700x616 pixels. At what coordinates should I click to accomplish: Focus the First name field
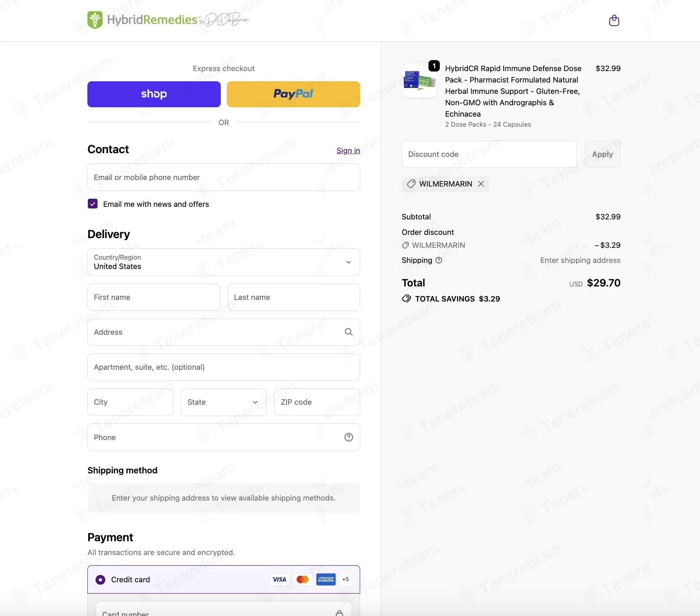point(154,297)
